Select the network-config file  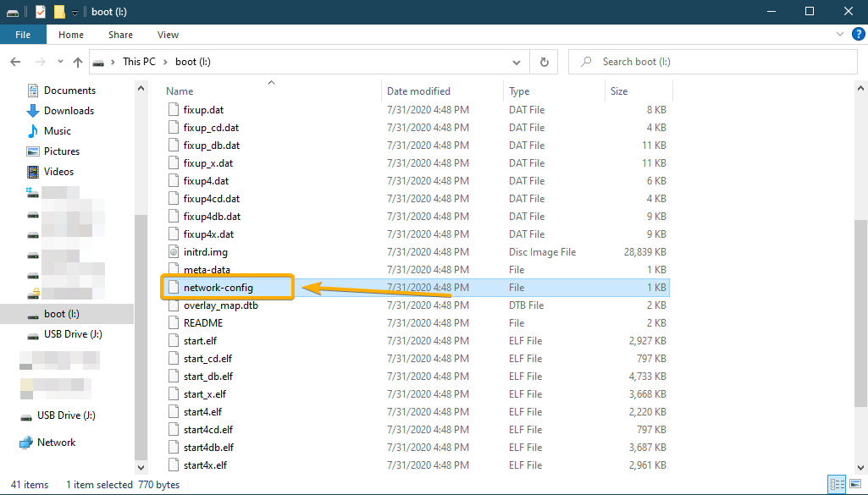218,288
